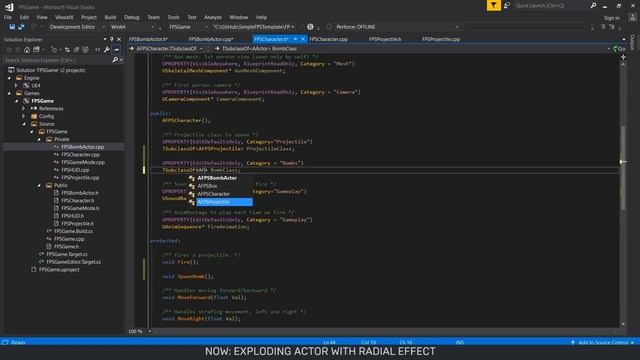This screenshot has height=360, width=640.
Task: Click the Quick Launch search field
Action: pos(551,5)
